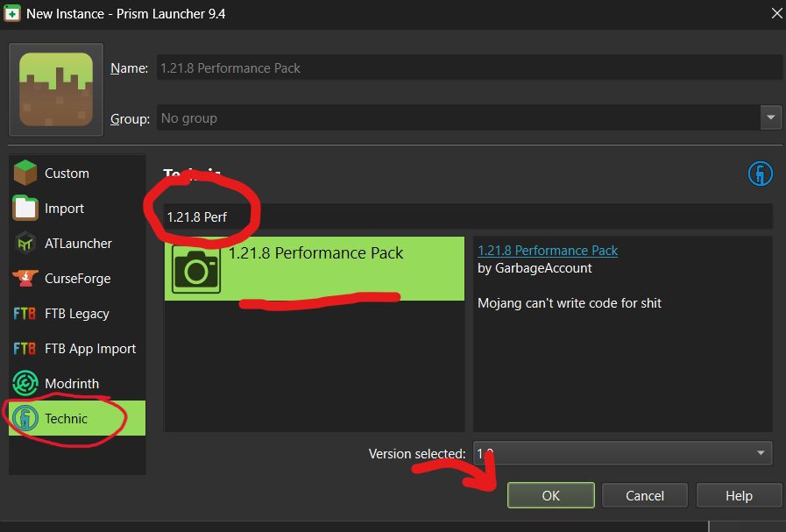Select FTB Legacy in the sidebar
This screenshot has width=786, height=532.
click(x=76, y=314)
